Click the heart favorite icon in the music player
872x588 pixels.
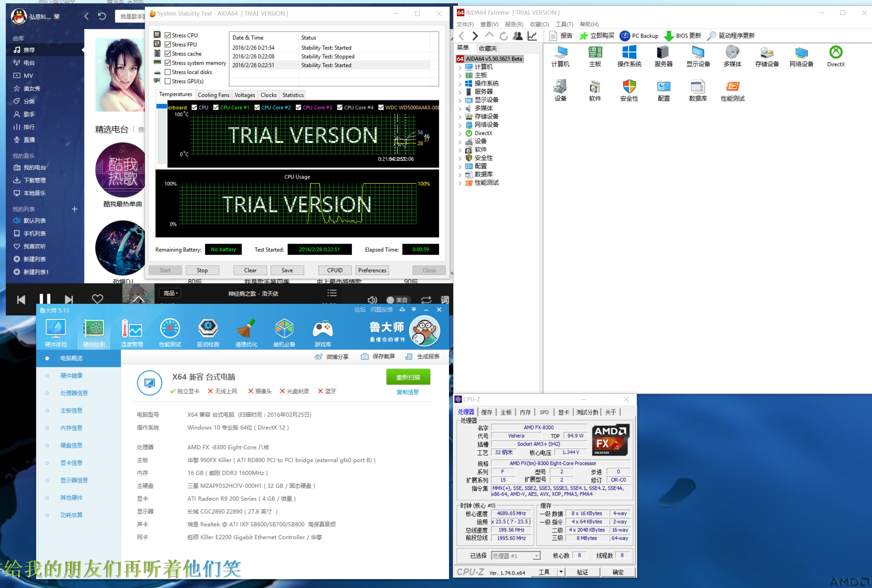(x=98, y=299)
